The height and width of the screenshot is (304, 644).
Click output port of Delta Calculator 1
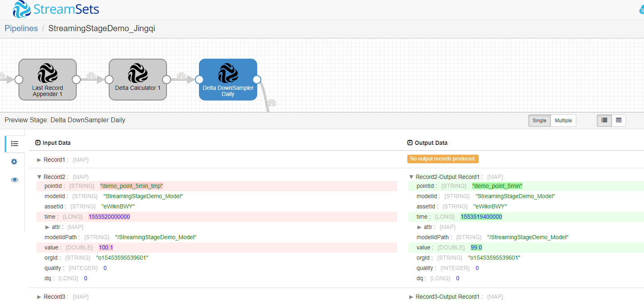(x=167, y=80)
